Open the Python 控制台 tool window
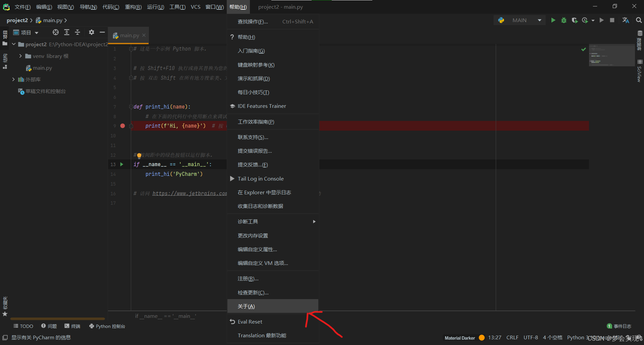 click(x=107, y=326)
